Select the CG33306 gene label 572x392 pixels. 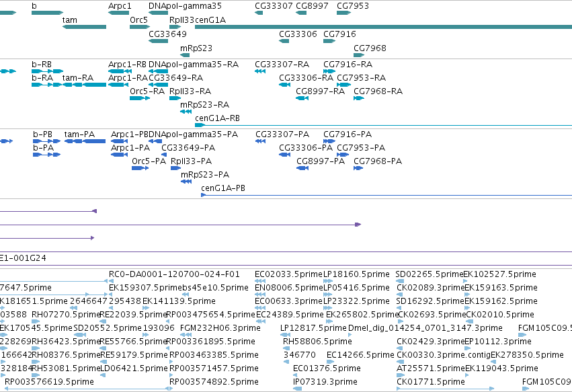point(298,34)
